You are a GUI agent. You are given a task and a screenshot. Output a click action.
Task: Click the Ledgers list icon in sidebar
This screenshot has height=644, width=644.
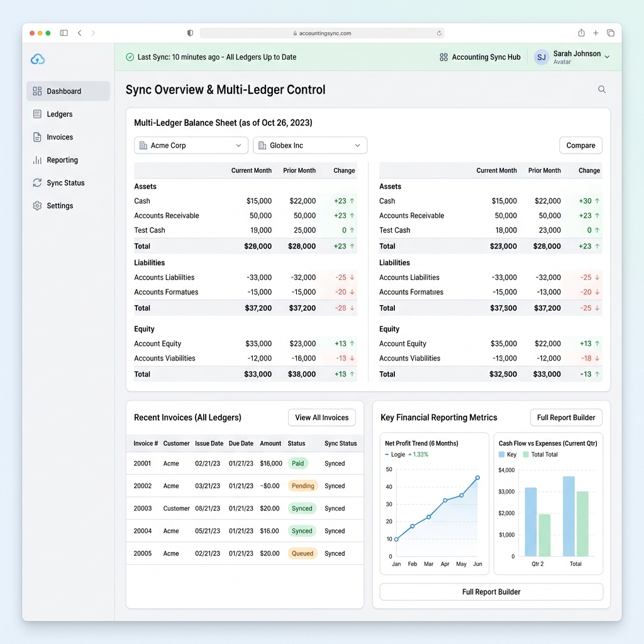(x=37, y=114)
